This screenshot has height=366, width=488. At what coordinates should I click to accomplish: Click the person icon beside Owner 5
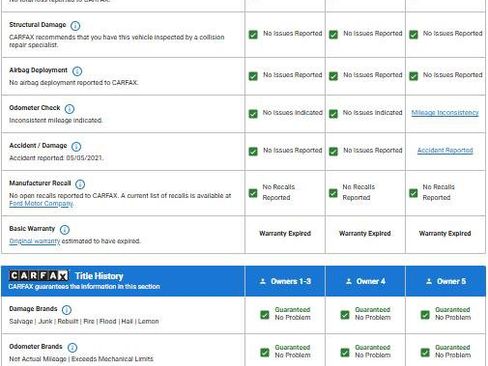[429, 281]
